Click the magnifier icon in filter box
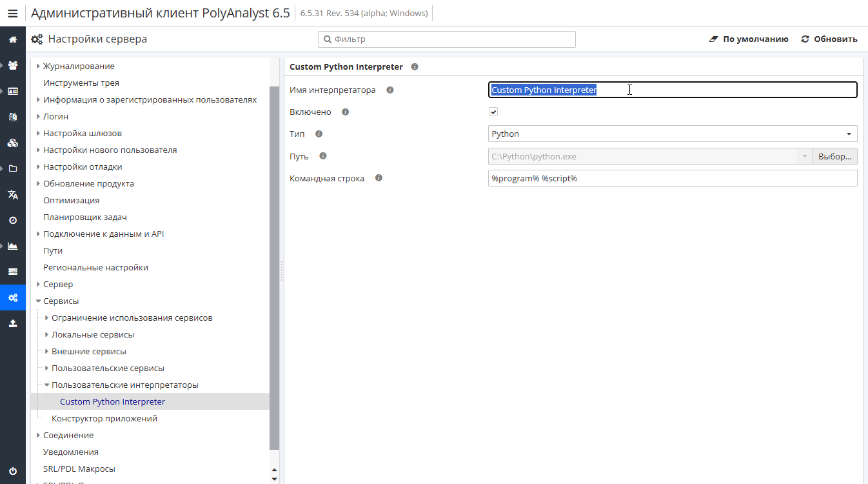Viewport: 868px width, 484px height. [327, 39]
